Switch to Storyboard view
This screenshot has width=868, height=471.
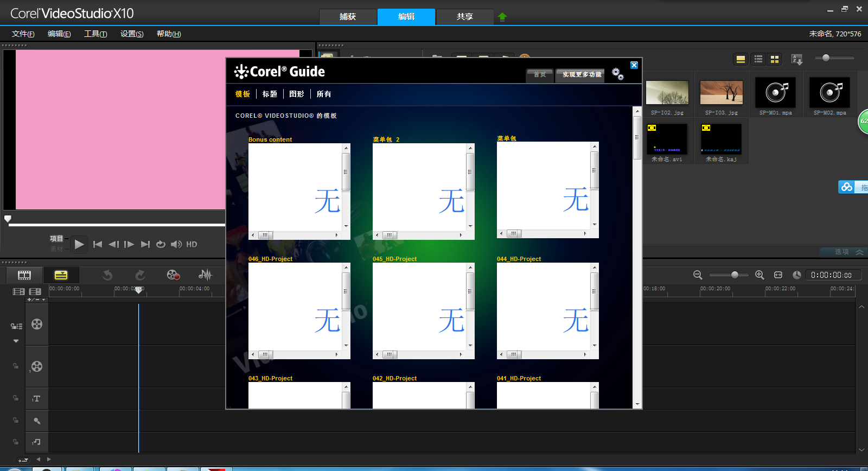coord(24,275)
